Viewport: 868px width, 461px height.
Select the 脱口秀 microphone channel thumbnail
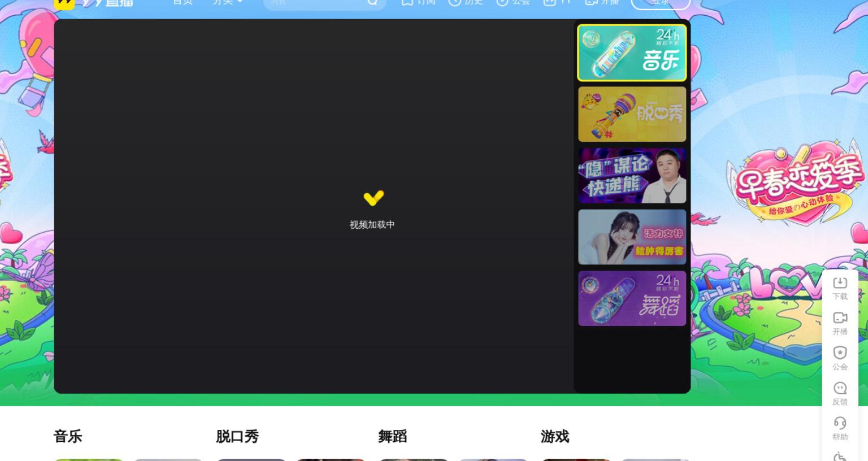(x=632, y=114)
